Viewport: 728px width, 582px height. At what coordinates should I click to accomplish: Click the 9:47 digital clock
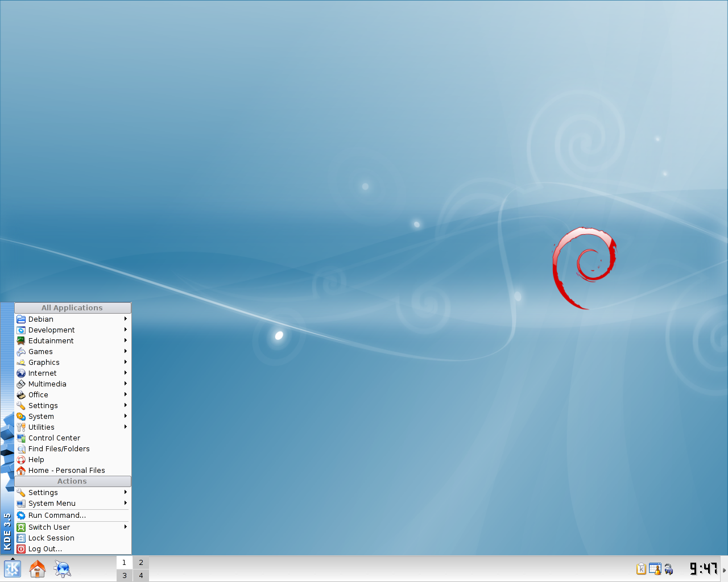pyautogui.click(x=704, y=569)
